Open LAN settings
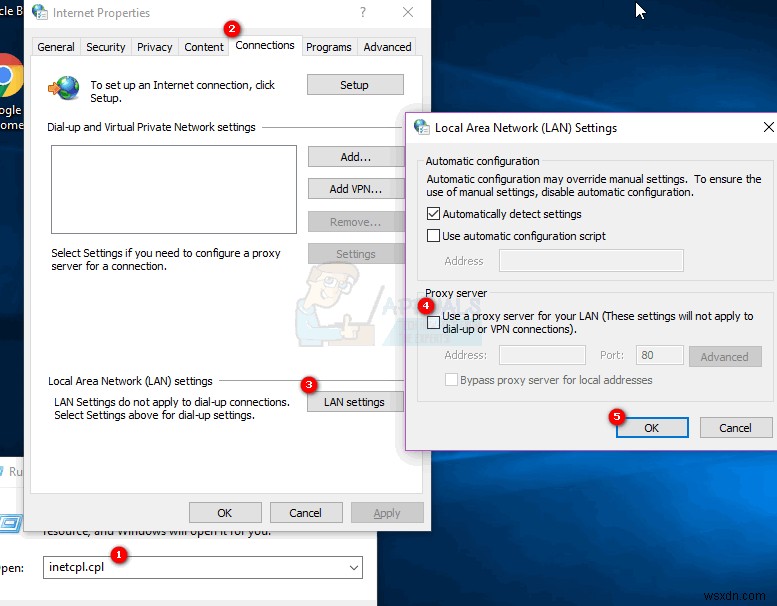 tap(355, 402)
